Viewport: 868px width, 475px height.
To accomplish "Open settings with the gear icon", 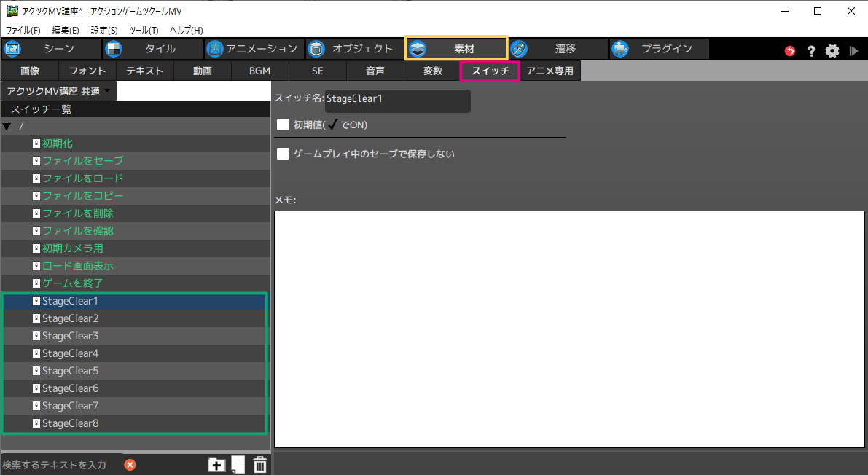I will coord(832,51).
